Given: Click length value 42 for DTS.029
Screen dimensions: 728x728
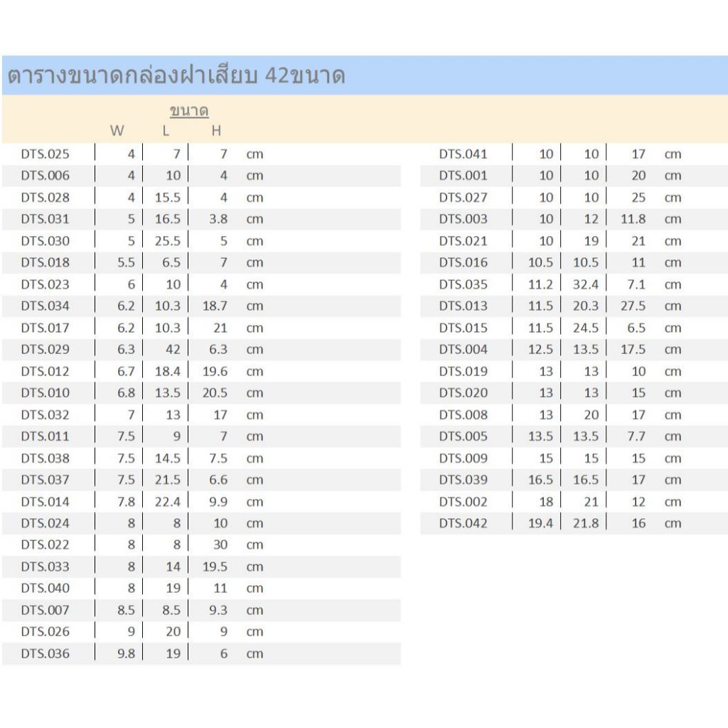Looking at the screenshot, I should 173,349.
